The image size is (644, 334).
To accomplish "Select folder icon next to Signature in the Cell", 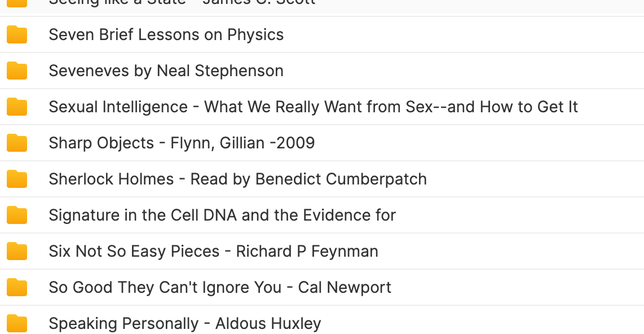I will [17, 216].
